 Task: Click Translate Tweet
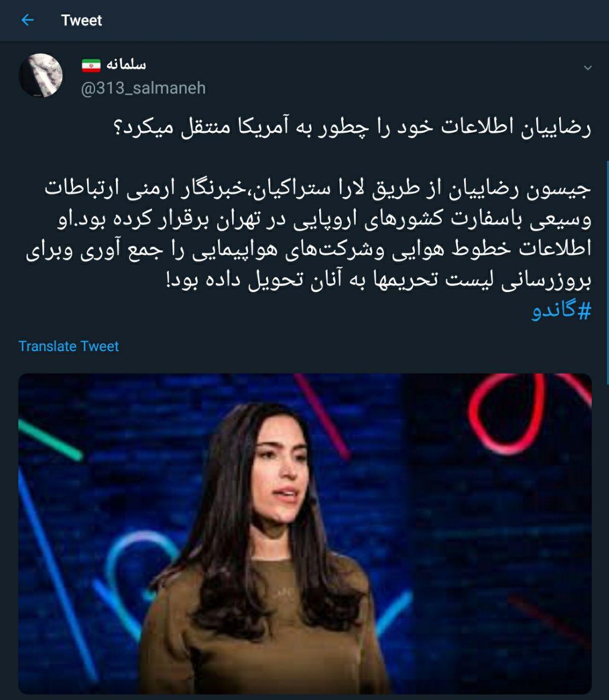(x=68, y=346)
